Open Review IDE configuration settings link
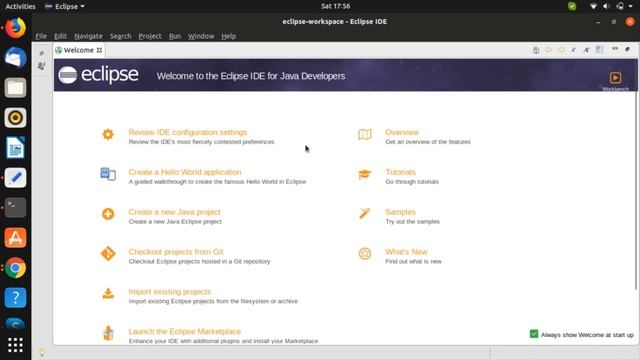640x360 pixels. pyautogui.click(x=188, y=132)
